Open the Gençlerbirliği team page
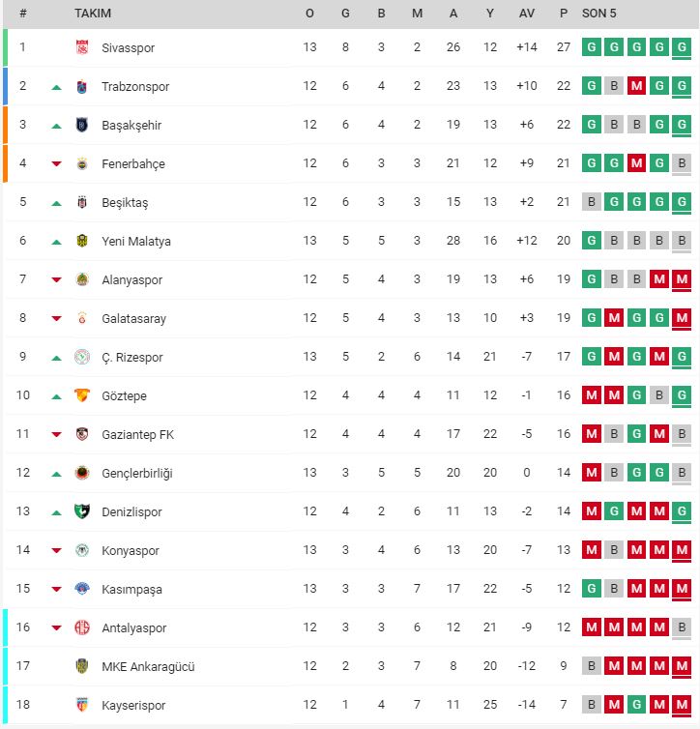 tap(137, 473)
